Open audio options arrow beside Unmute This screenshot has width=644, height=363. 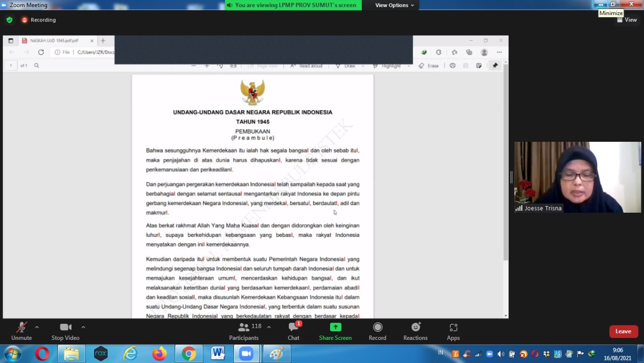[x=37, y=327]
